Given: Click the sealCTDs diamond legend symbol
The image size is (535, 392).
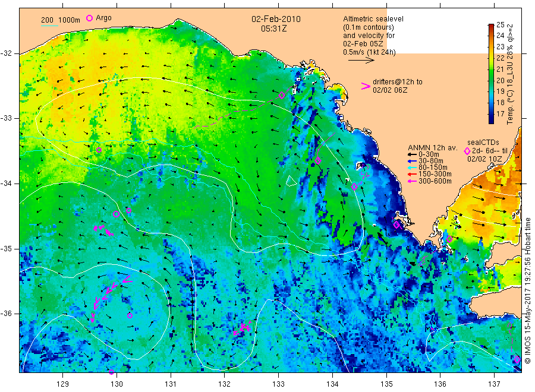Looking at the screenshot, I should pos(467,151).
